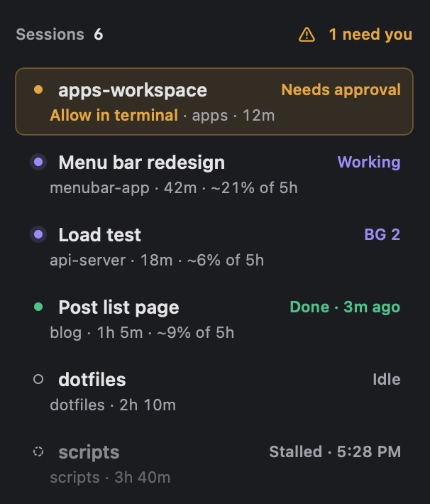
Task: Click the green dot beside Post list page
Action: (38, 307)
